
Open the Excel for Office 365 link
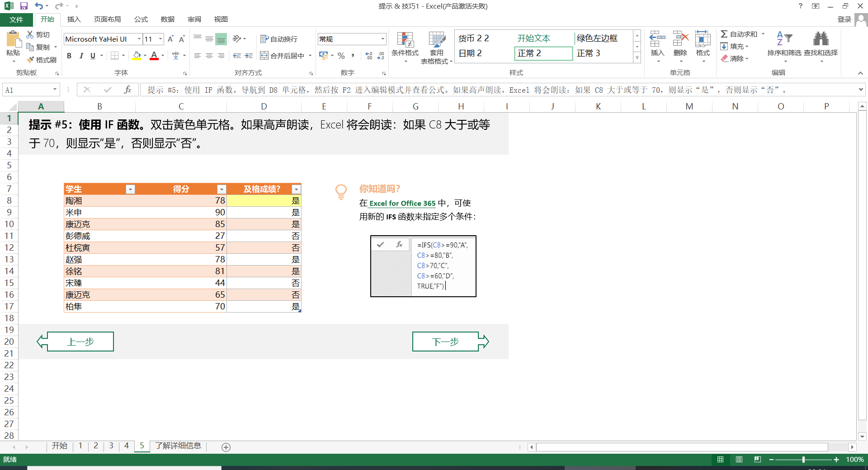(x=401, y=203)
